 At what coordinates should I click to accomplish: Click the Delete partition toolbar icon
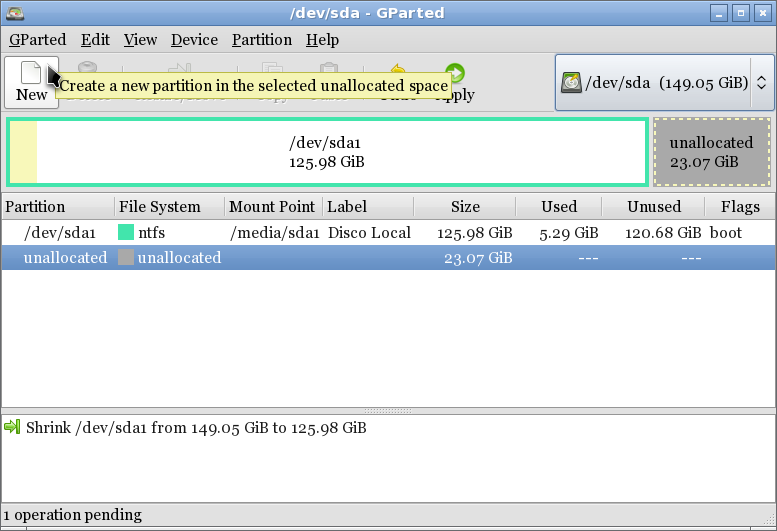click(89, 75)
